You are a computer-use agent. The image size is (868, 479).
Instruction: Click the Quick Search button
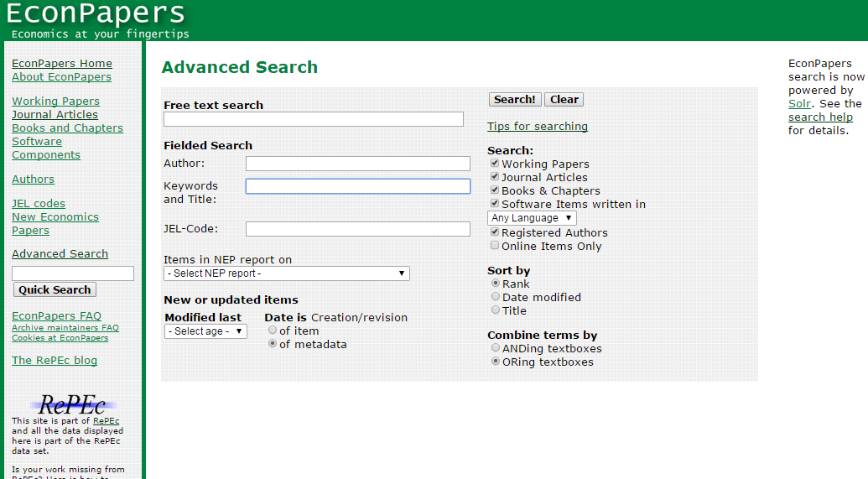pos(55,289)
